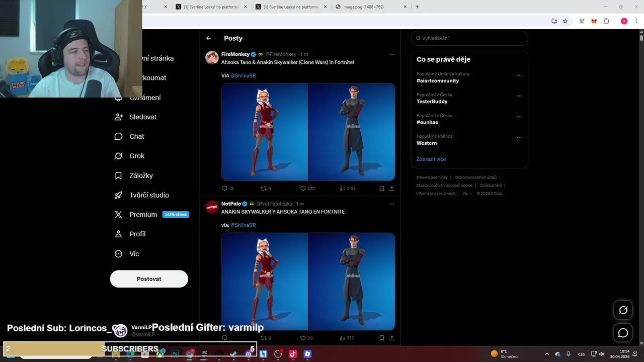The image size is (644, 362).
Task: Open TikTok from the taskbar
Action: pyautogui.click(x=293, y=354)
